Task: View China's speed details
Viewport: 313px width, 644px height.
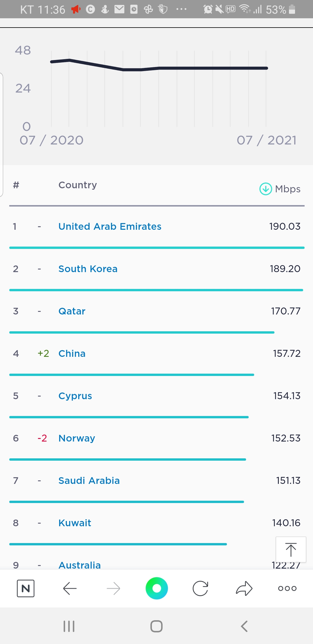Action: tap(72, 354)
